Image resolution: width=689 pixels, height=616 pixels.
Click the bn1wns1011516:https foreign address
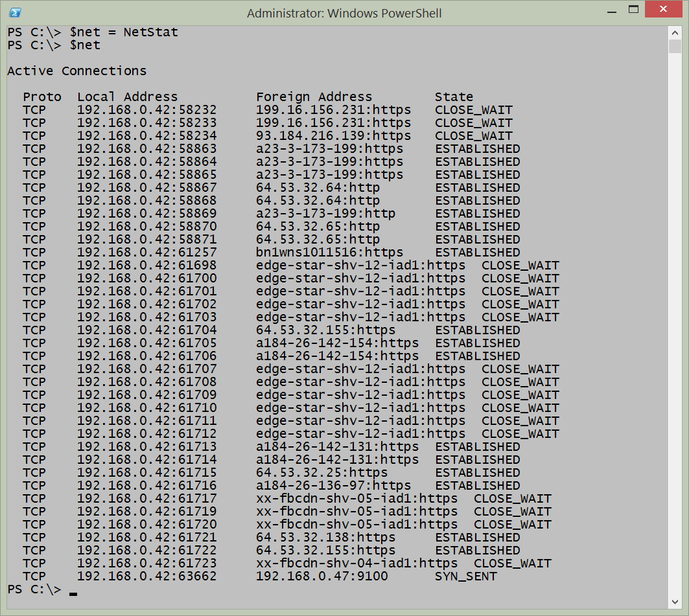329,253
